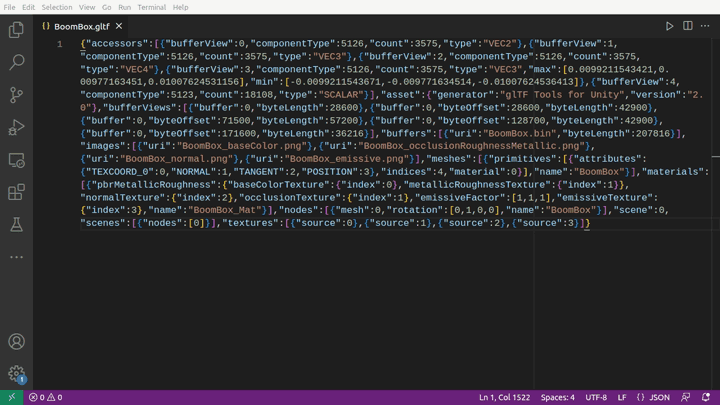
Task: Click the "BoomBox_baseColor.png" uri string
Action: (x=242, y=146)
